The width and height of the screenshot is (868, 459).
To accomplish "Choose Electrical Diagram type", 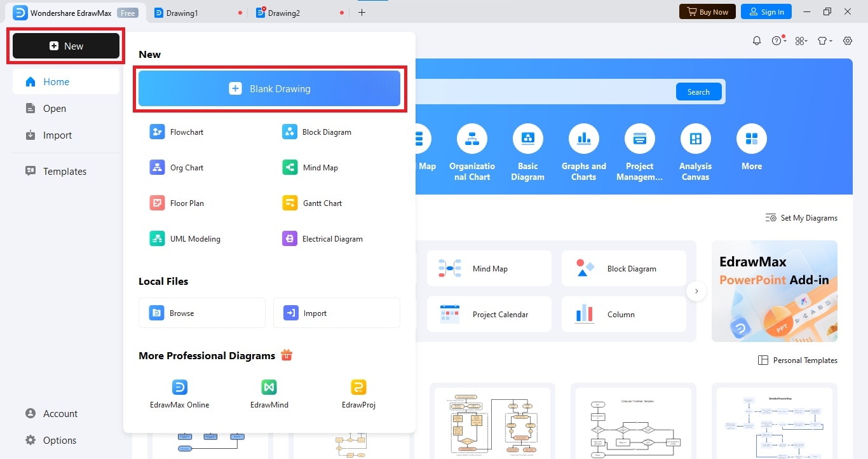I will coord(323,239).
